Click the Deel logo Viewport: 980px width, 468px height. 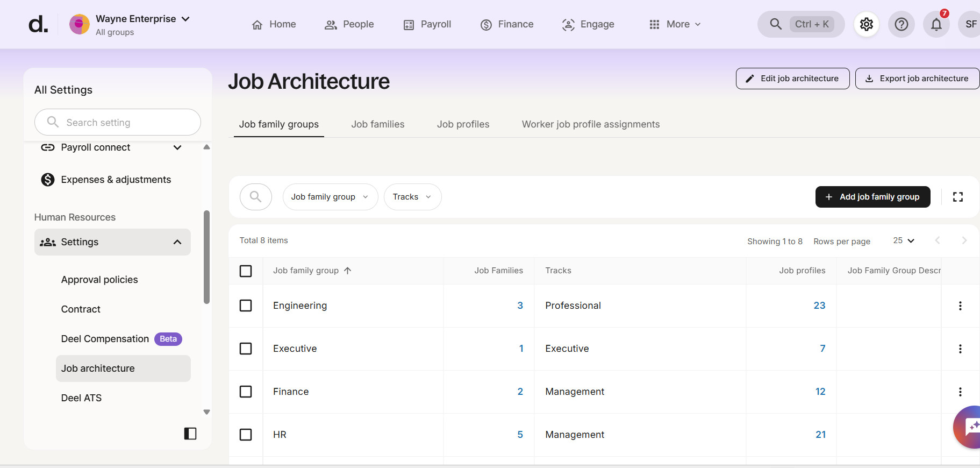[38, 24]
